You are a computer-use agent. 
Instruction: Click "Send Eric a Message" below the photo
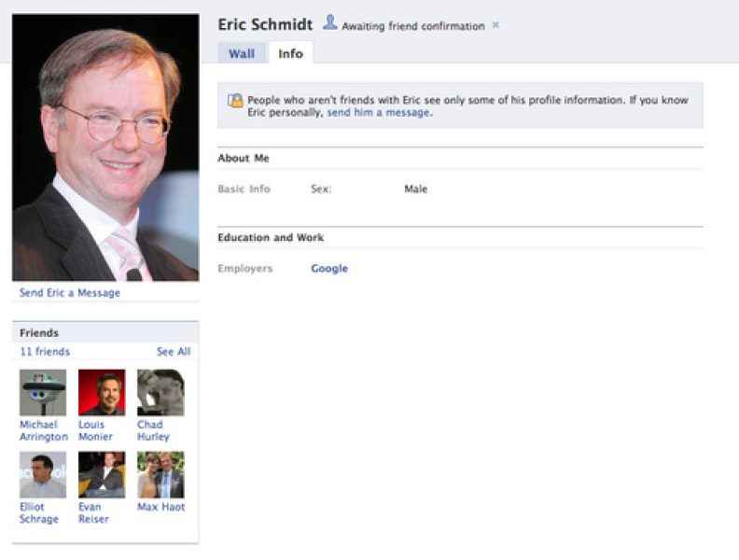click(70, 293)
